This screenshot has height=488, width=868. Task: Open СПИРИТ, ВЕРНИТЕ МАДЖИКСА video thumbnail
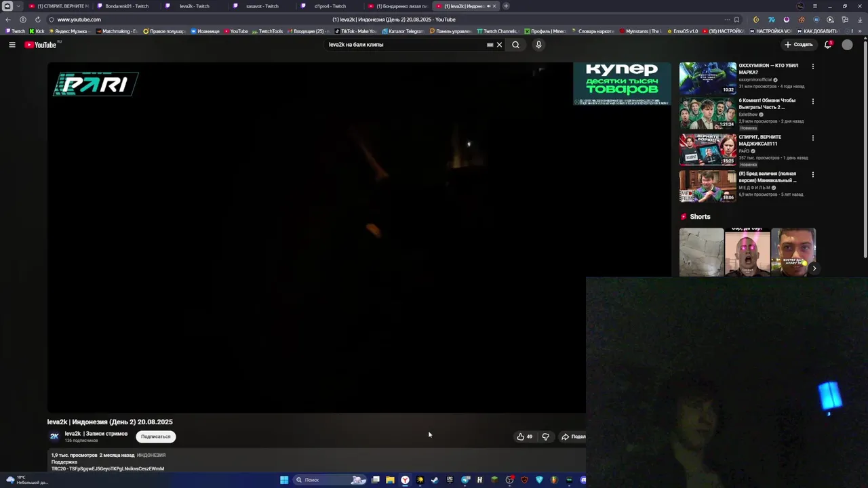coord(708,150)
